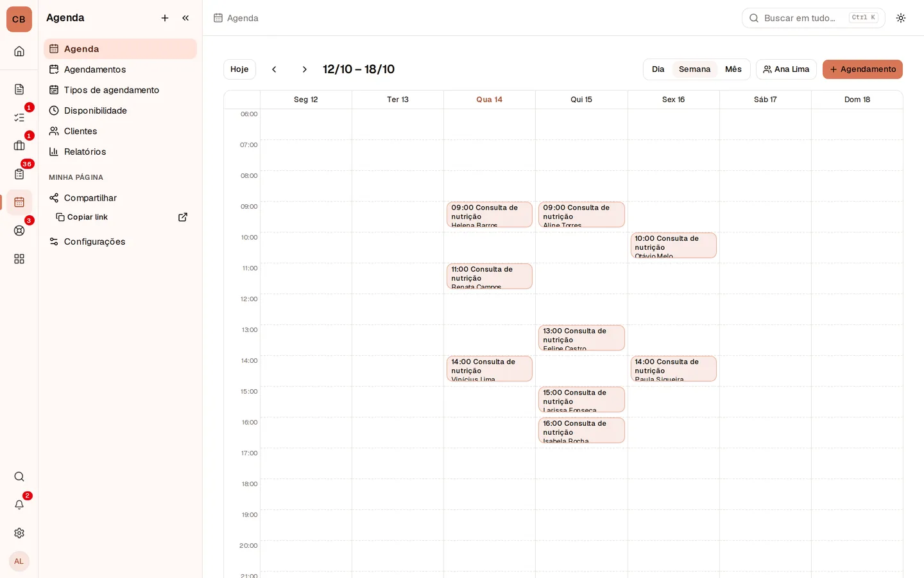Click the + Agendamento button
The height and width of the screenshot is (578, 924).
pyautogui.click(x=862, y=69)
